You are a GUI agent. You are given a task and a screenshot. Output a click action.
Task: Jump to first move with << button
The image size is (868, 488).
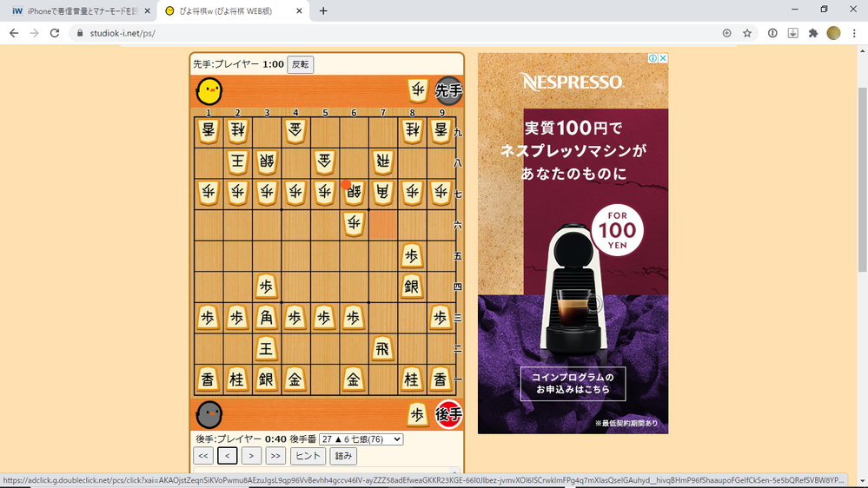click(203, 456)
